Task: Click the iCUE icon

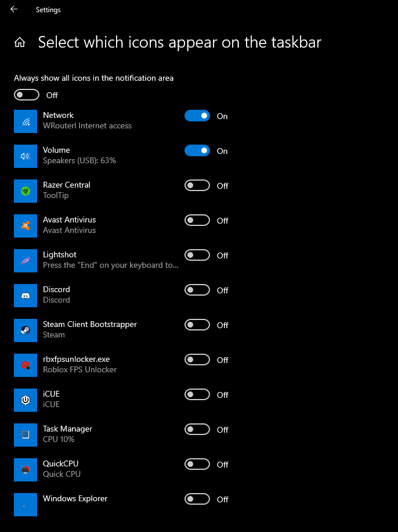Action: tap(26, 400)
